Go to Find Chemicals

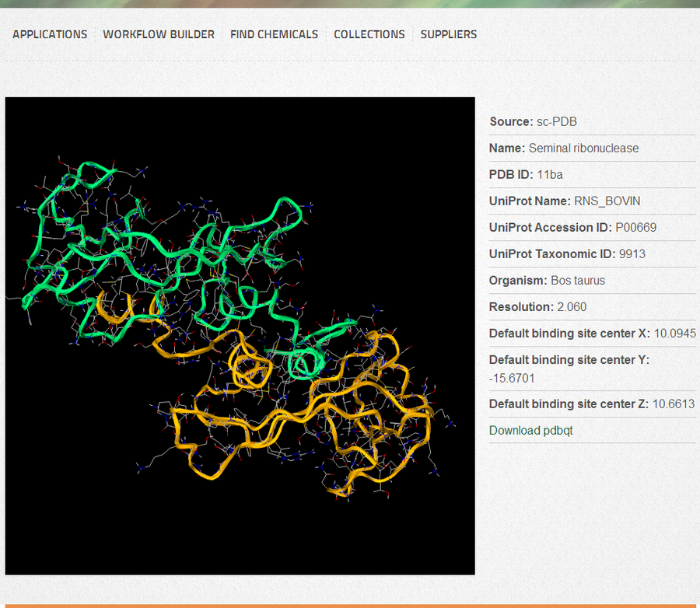[274, 34]
